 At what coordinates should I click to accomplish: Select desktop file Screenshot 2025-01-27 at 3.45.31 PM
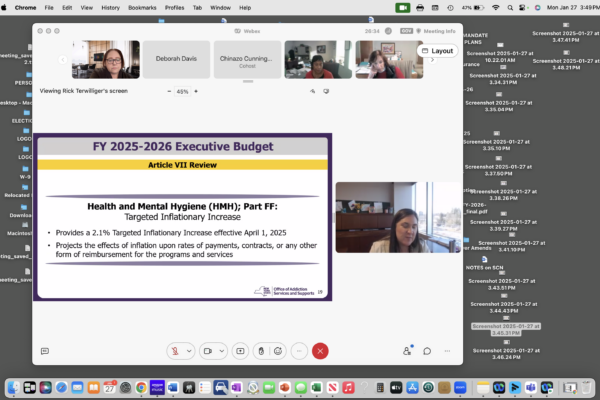506,326
